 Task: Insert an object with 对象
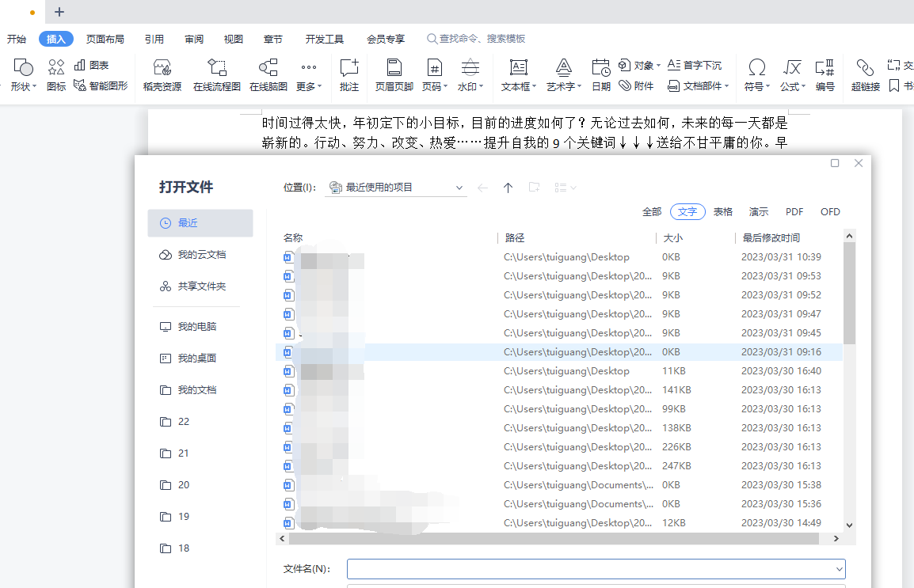(639, 65)
